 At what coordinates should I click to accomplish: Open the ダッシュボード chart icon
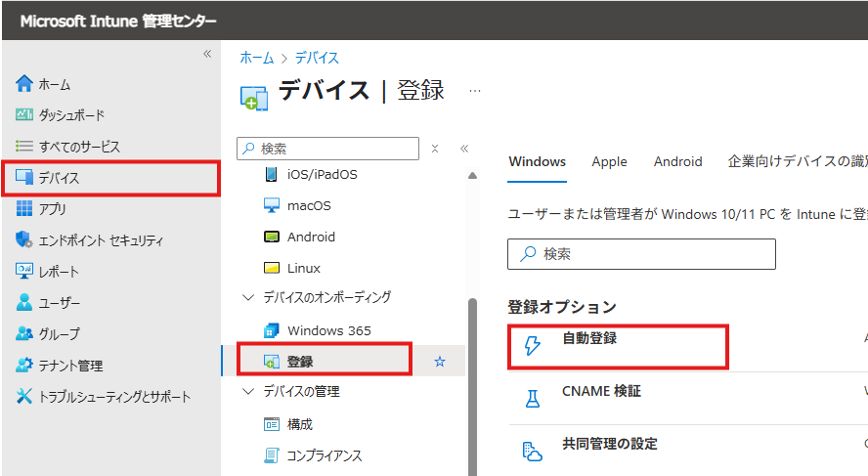[23, 114]
